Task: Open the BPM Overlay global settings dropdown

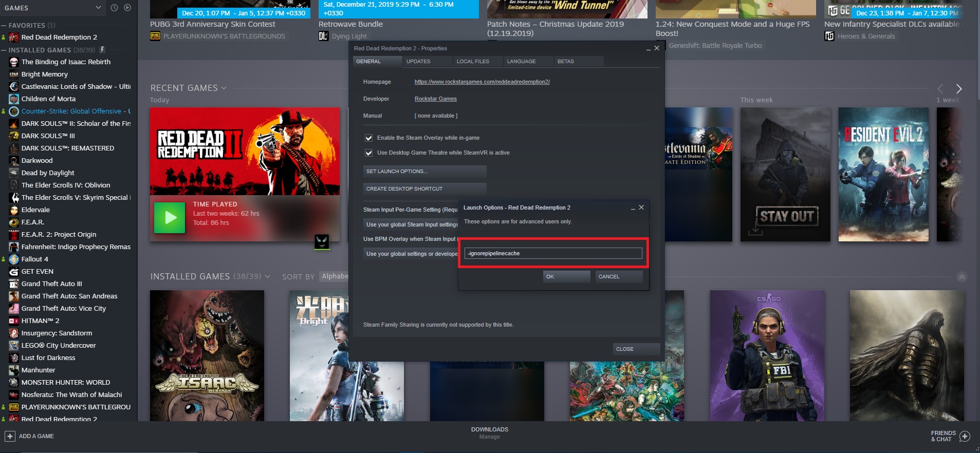Action: click(411, 254)
